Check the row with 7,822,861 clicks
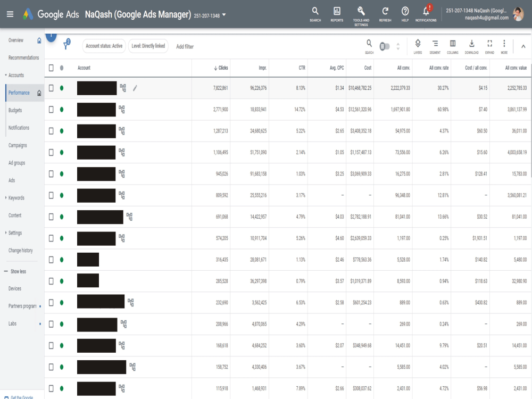The height and width of the screenshot is (399, 532). coord(51,88)
